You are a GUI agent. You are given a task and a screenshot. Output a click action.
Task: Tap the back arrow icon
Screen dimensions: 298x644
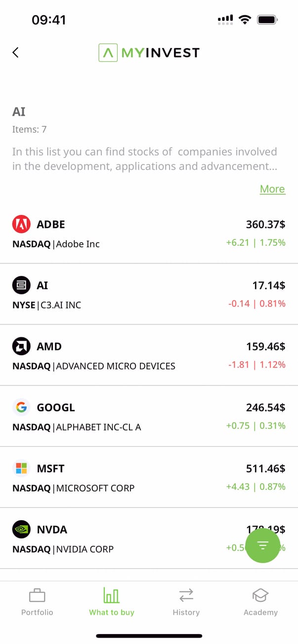pos(16,52)
